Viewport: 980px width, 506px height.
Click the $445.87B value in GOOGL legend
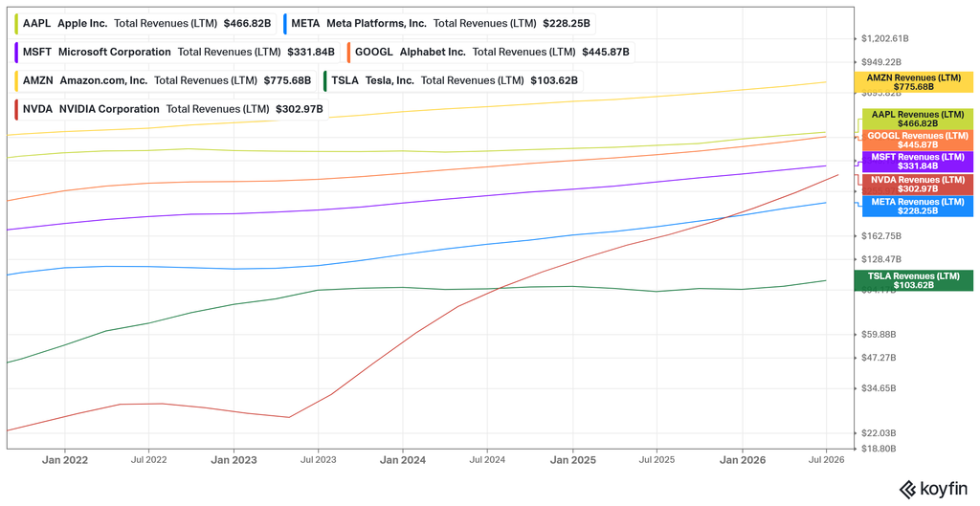click(x=606, y=52)
